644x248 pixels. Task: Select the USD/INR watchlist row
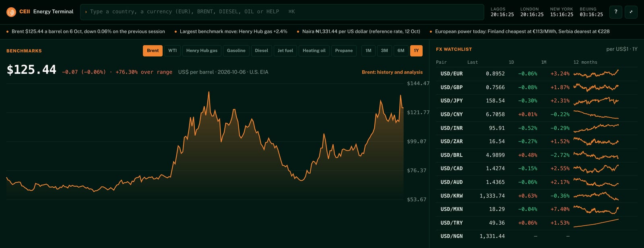(537, 128)
